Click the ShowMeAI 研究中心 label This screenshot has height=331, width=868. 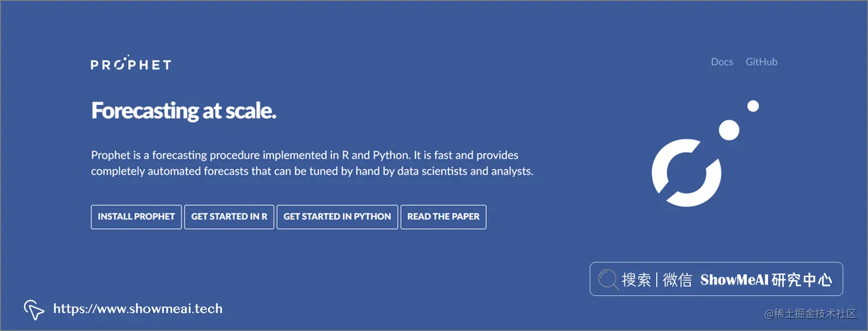[x=766, y=280]
